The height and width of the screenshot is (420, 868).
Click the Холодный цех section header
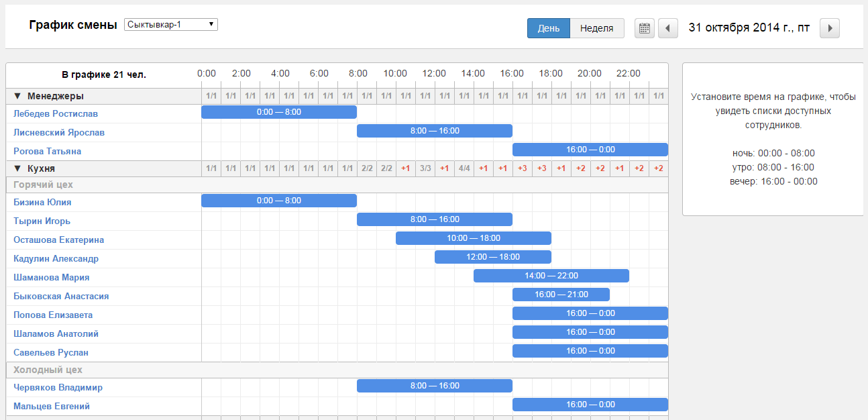click(337, 370)
